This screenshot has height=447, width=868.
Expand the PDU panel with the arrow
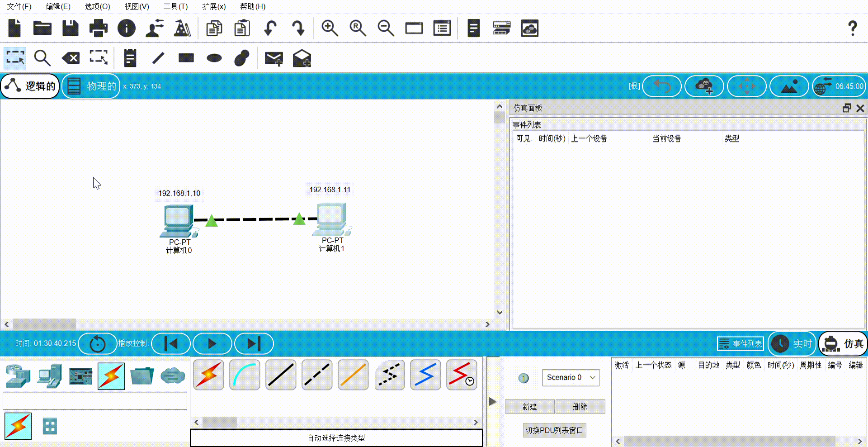coord(493,401)
